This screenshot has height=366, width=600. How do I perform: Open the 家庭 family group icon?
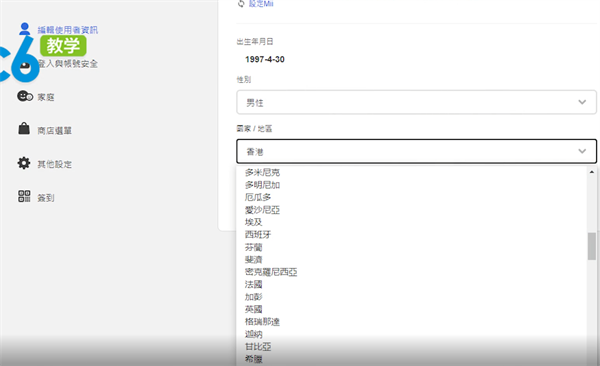[x=25, y=96]
